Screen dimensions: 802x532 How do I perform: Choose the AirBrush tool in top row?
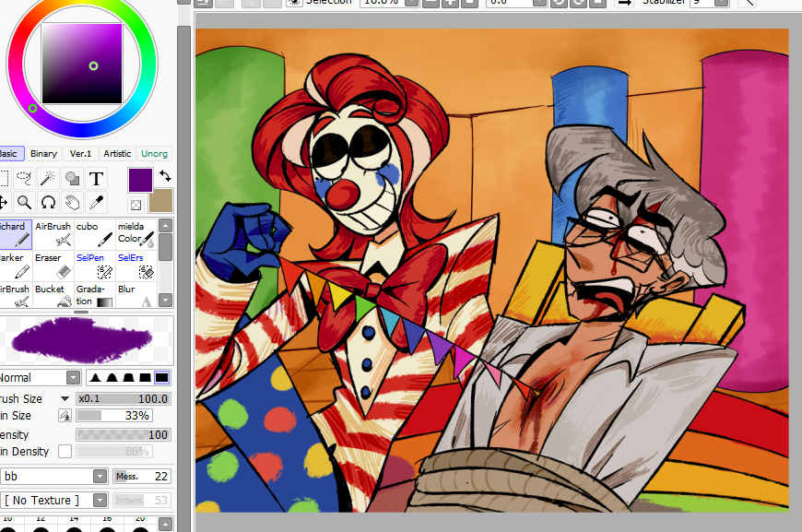pos(53,234)
